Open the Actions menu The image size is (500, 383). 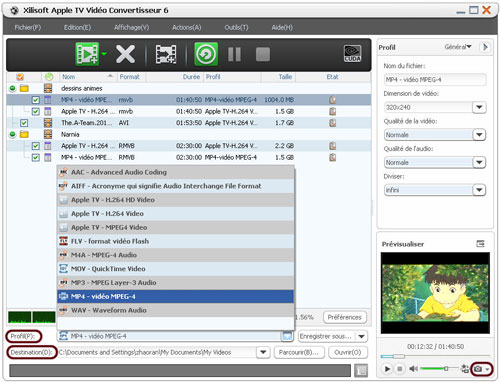pos(187,27)
